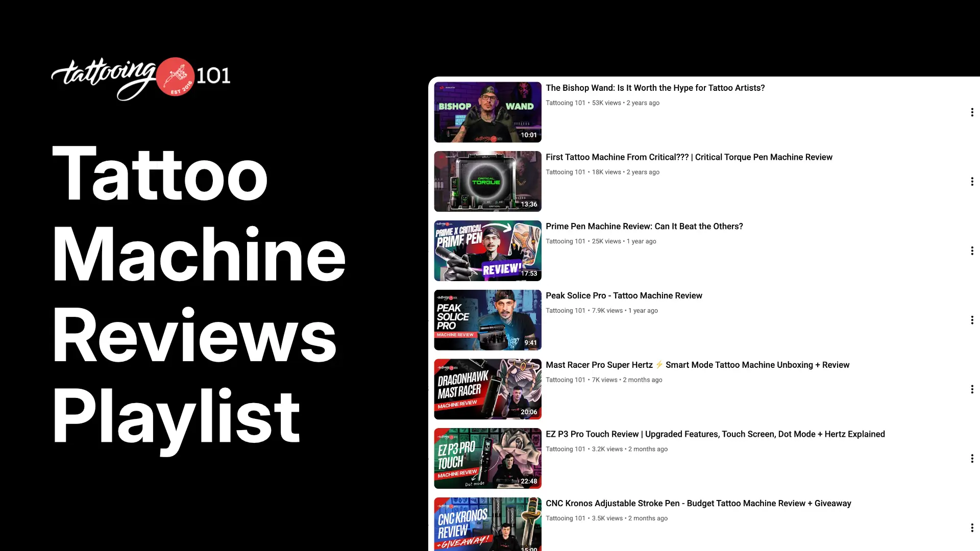Screen dimensions: 980x551
Task: Play the EZ P3 Pro Touch thumbnail
Action: click(x=487, y=458)
